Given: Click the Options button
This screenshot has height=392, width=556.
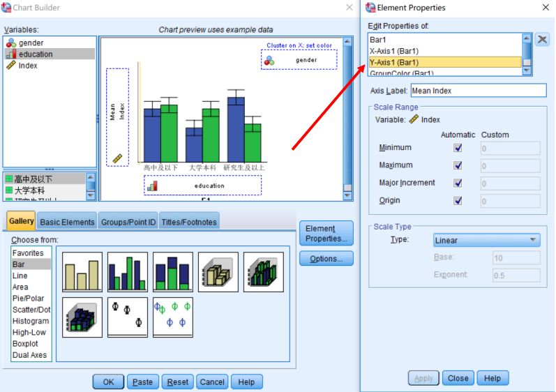Looking at the screenshot, I should (326, 259).
